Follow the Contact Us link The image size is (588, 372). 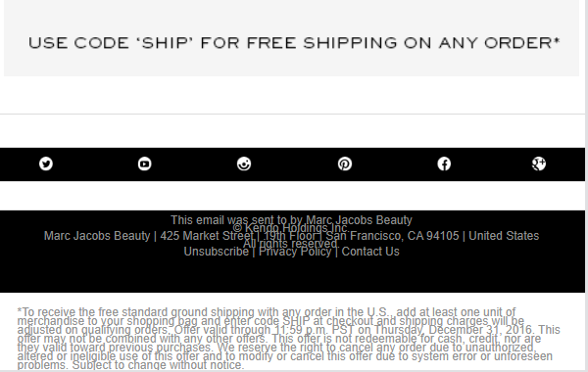pyautogui.click(x=370, y=252)
